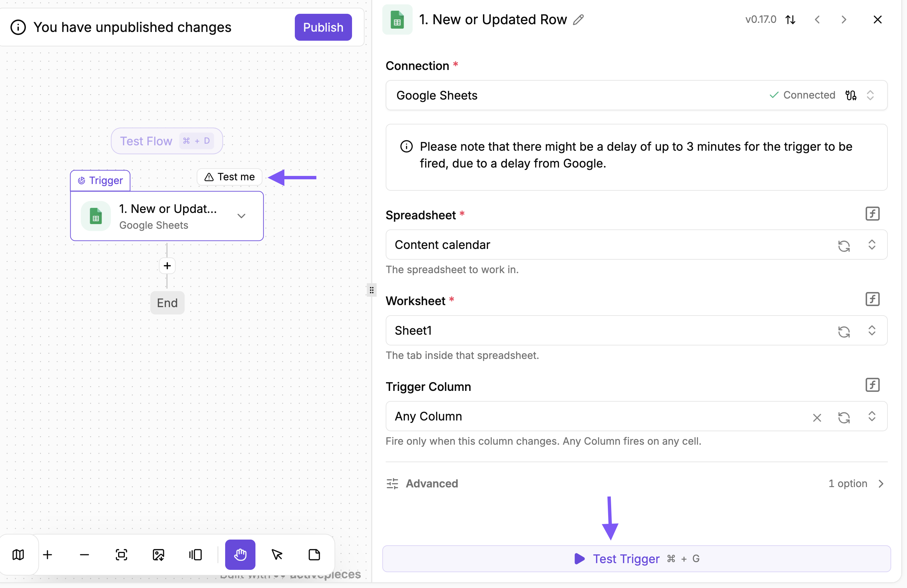Go to the next step
Screen dimensions: 907x588
pos(844,20)
